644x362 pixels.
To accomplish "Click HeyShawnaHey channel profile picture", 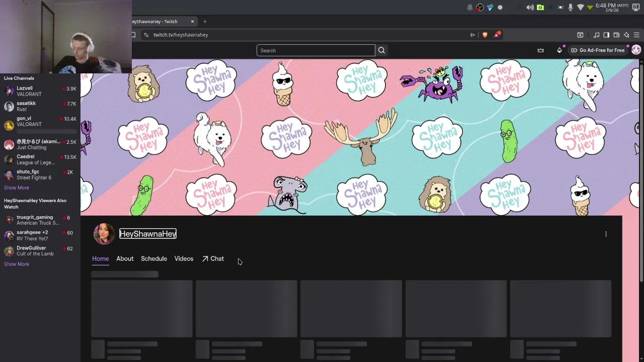I will point(104,234).
